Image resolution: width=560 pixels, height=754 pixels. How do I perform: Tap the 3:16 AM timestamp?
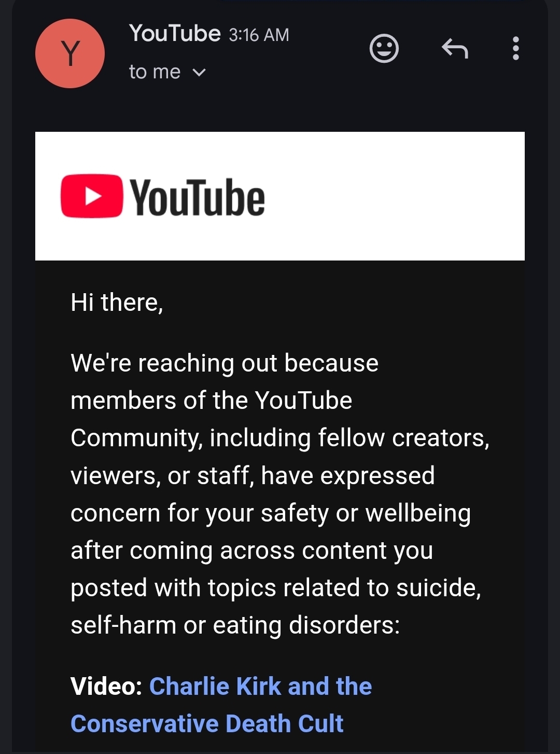click(x=259, y=35)
